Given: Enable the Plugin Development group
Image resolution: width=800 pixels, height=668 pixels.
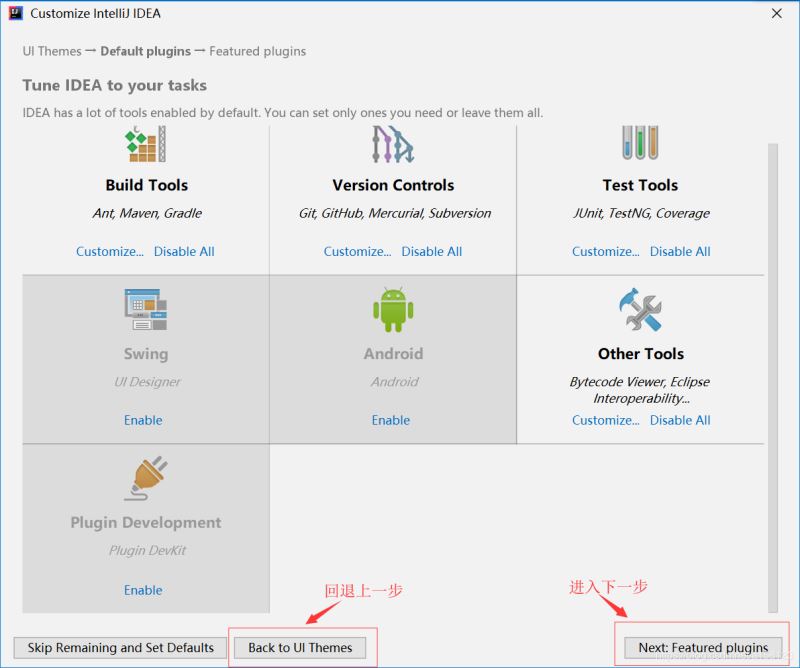Looking at the screenshot, I should (x=143, y=590).
